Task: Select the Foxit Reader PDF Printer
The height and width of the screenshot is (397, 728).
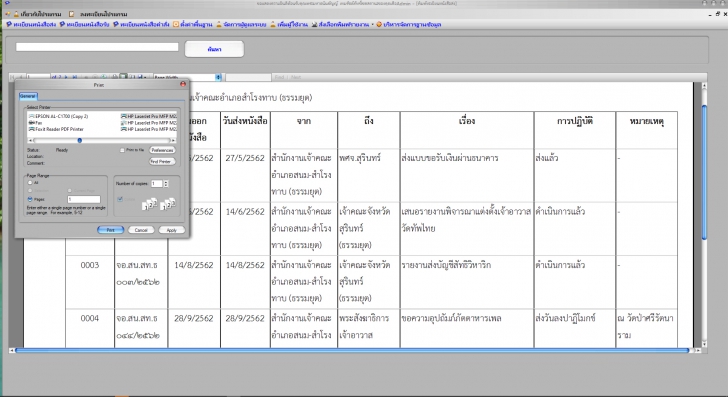Action: pyautogui.click(x=56, y=129)
